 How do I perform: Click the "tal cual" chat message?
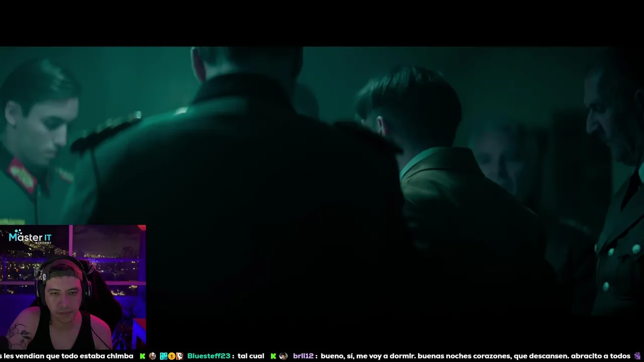point(251,356)
